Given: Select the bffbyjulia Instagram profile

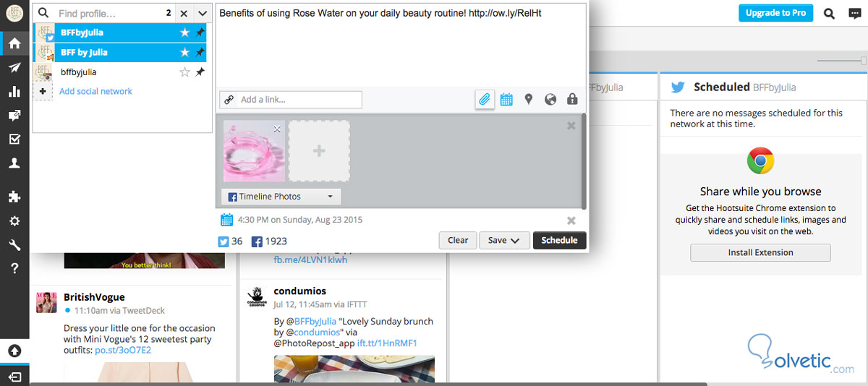Looking at the screenshot, I should click(119, 72).
